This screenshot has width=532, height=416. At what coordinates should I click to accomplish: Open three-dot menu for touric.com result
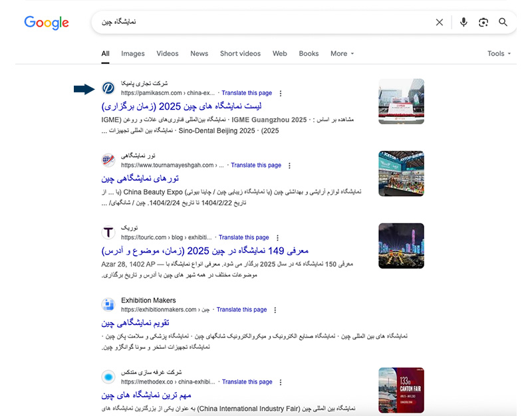click(x=277, y=238)
